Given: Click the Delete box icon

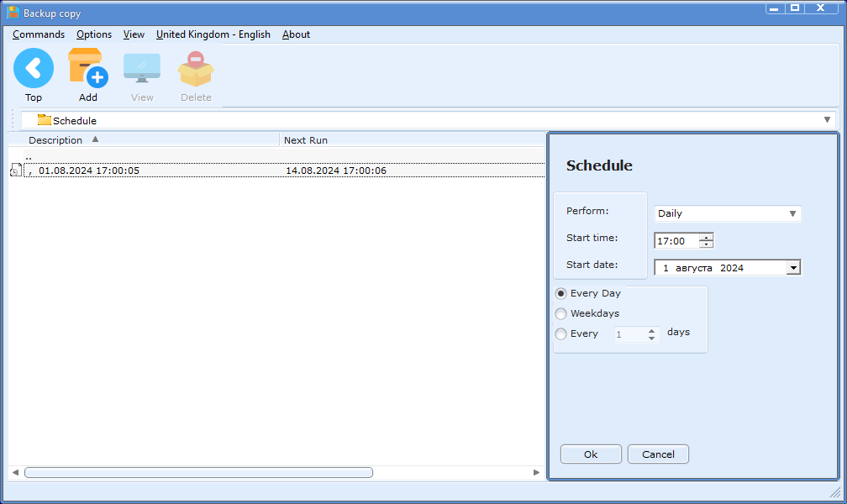Looking at the screenshot, I should point(196,69).
